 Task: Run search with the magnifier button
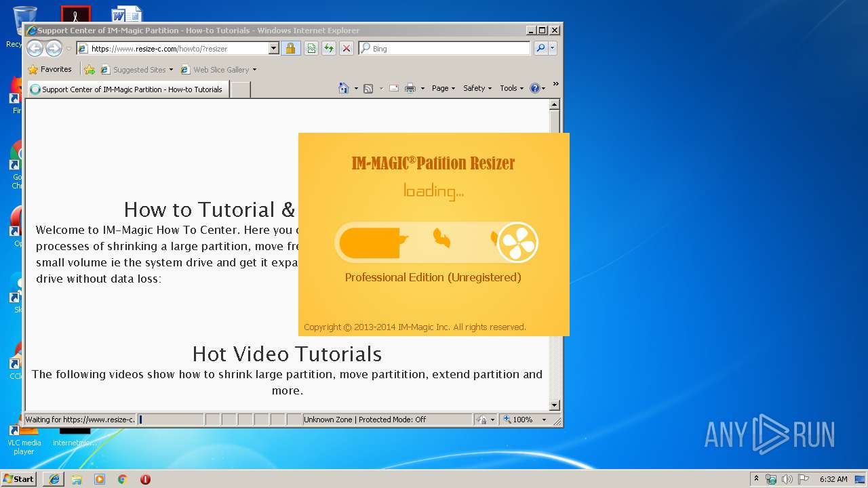pos(540,48)
